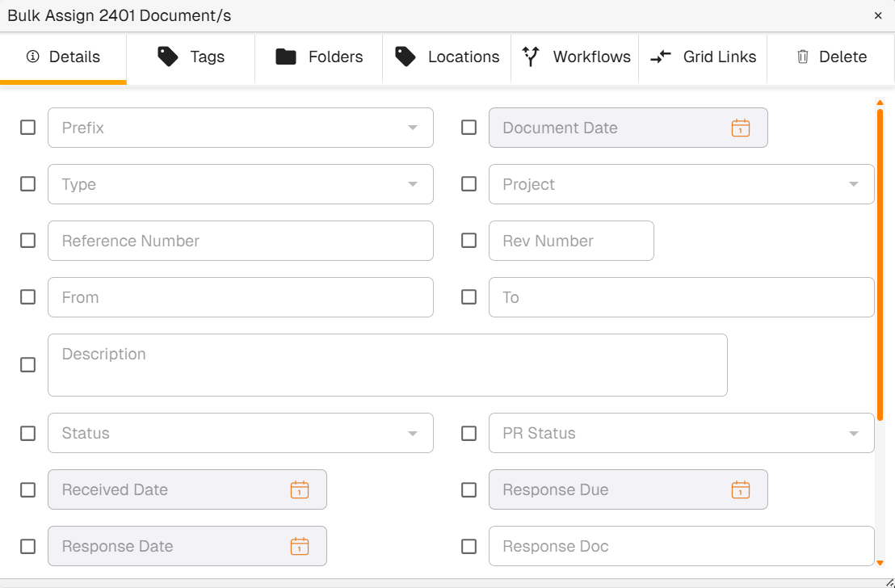The image size is (895, 588).
Task: Open the Document Date calendar picker icon
Action: click(740, 128)
